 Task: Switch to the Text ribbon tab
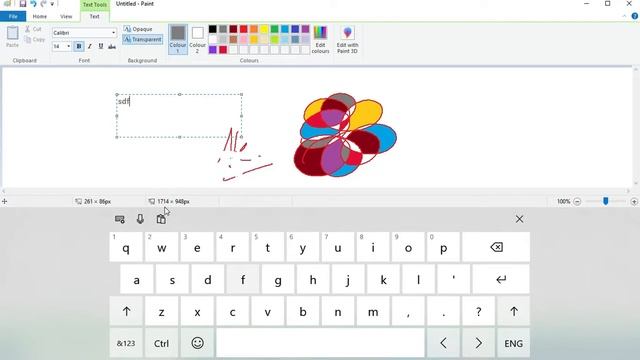(x=94, y=16)
